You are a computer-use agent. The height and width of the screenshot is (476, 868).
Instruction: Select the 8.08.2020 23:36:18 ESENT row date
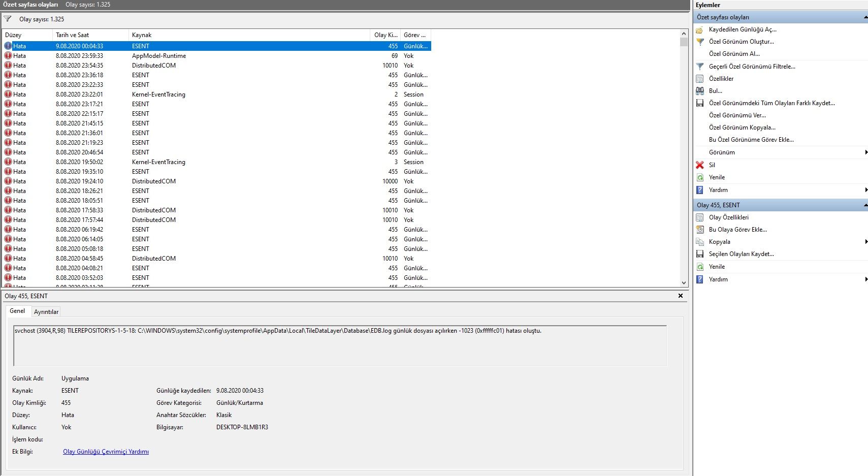79,75
